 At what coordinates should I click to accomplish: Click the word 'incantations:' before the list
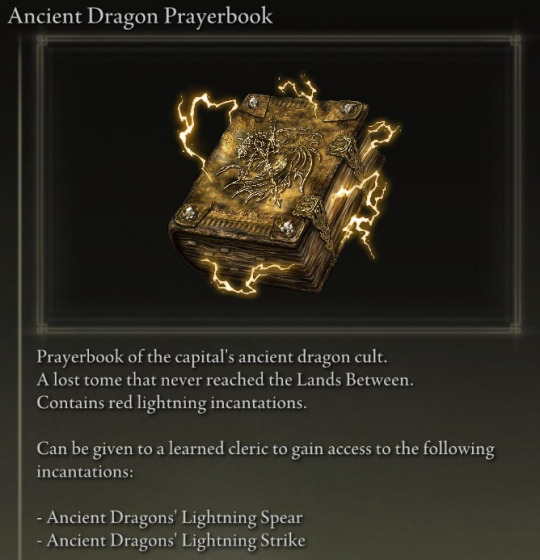(x=85, y=472)
